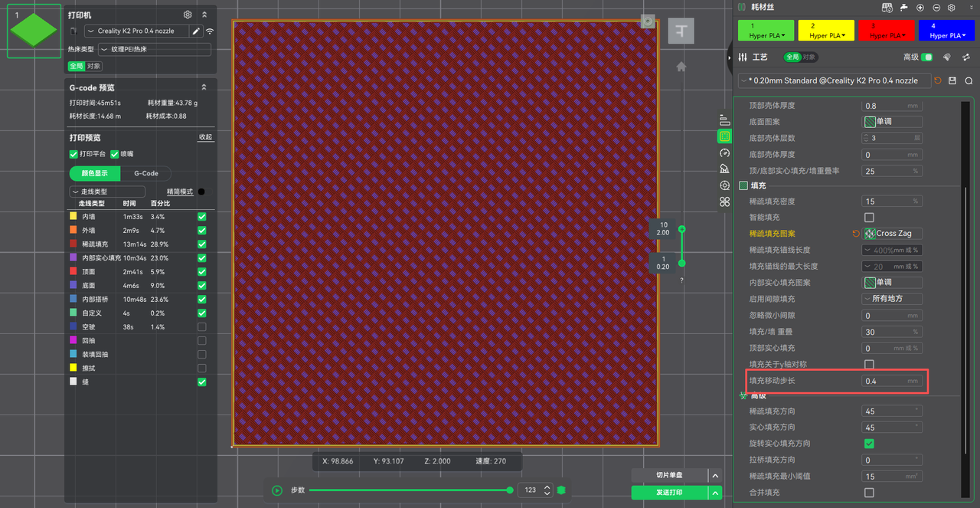Switch to the G-Code tab
Screen dimensions: 980x508
click(145, 173)
